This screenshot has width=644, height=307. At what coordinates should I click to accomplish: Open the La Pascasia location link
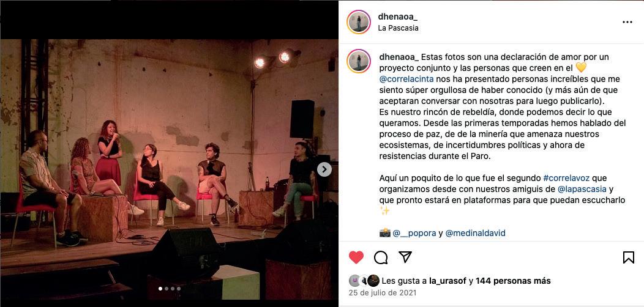398,28
